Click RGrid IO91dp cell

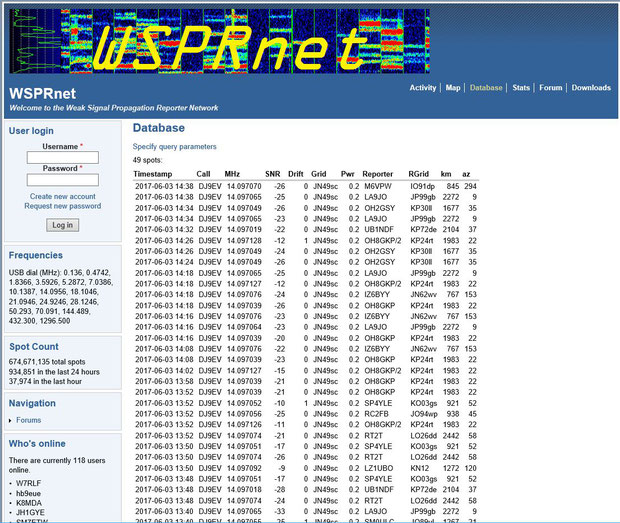422,186
